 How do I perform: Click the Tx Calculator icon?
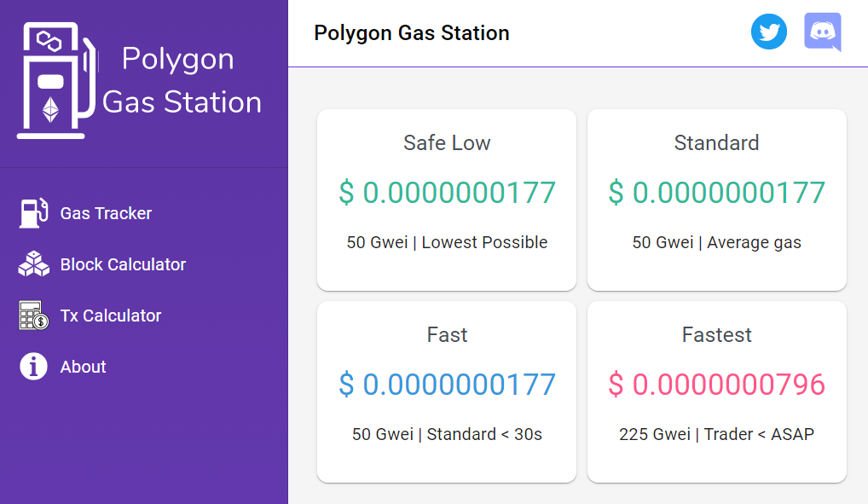(x=34, y=316)
